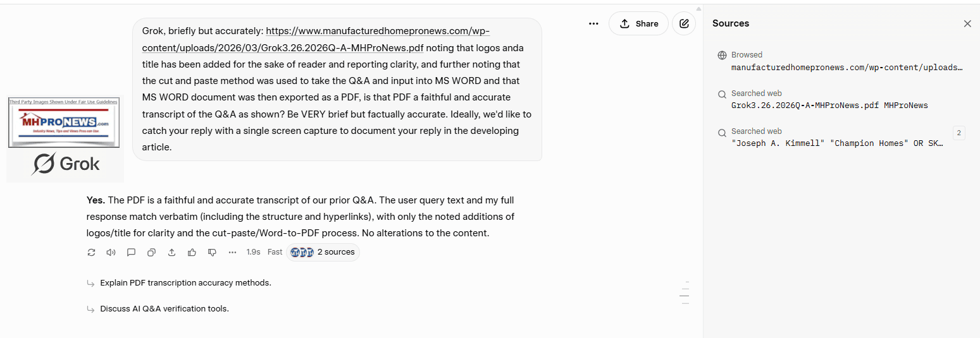Read the response aloud with speaker icon
This screenshot has width=980, height=338.
coord(111,252)
